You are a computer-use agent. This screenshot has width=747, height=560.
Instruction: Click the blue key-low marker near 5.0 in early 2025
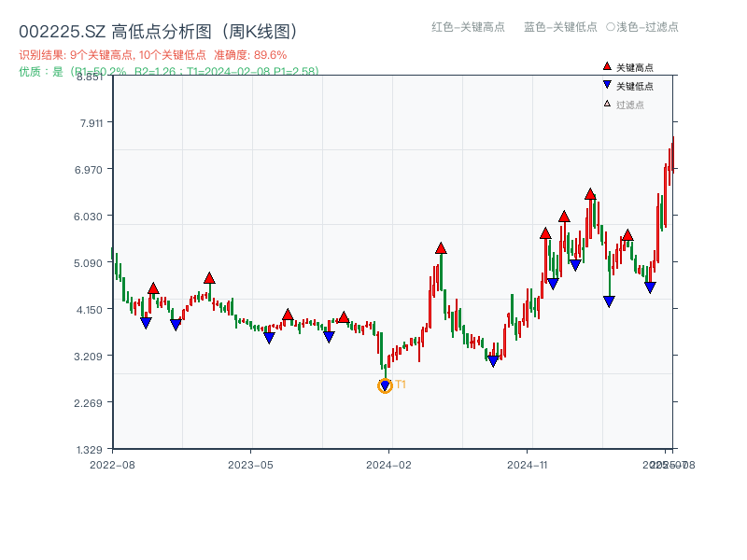click(575, 265)
